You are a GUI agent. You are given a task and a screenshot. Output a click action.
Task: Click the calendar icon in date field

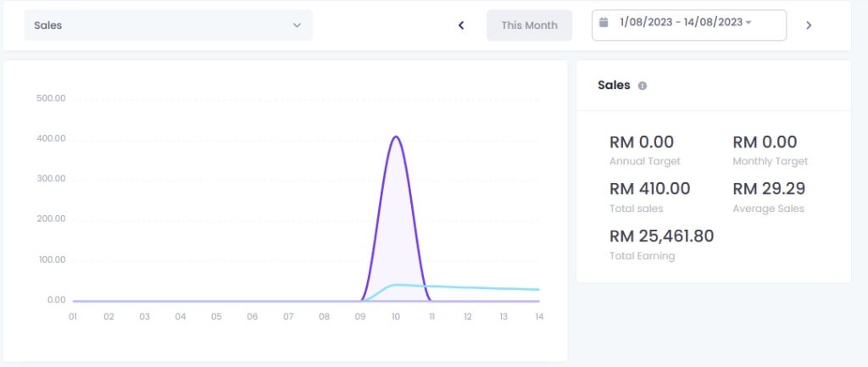click(604, 23)
